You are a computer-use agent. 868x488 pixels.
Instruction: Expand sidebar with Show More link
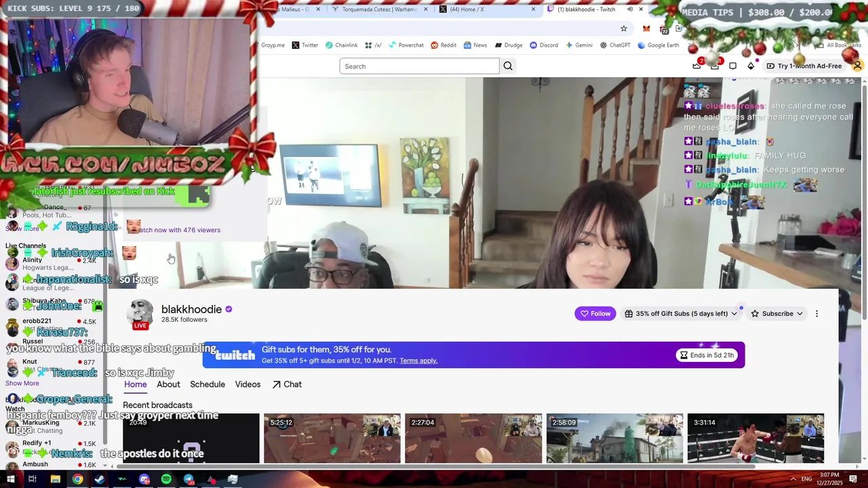tap(22, 383)
